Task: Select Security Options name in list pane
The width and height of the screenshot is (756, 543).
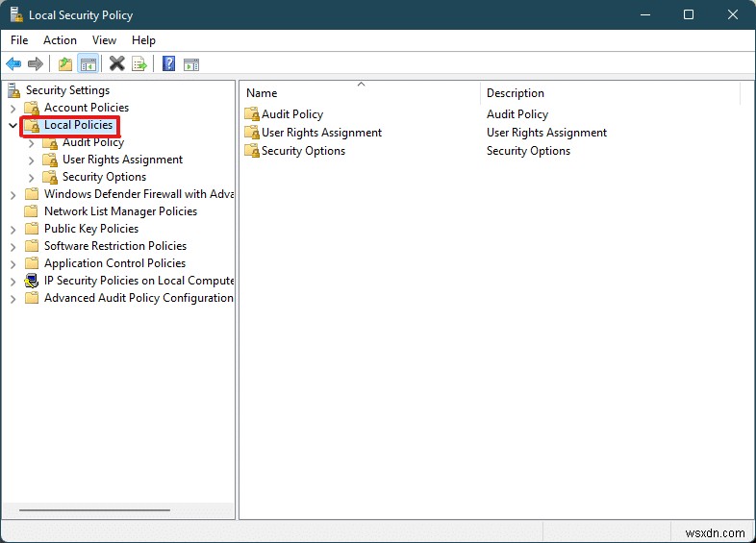Action: [x=303, y=151]
